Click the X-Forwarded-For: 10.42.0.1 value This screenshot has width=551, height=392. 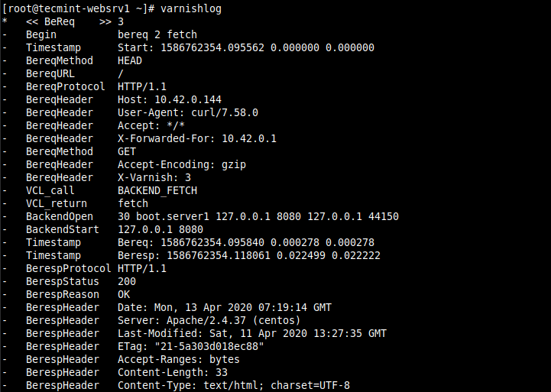pos(197,138)
